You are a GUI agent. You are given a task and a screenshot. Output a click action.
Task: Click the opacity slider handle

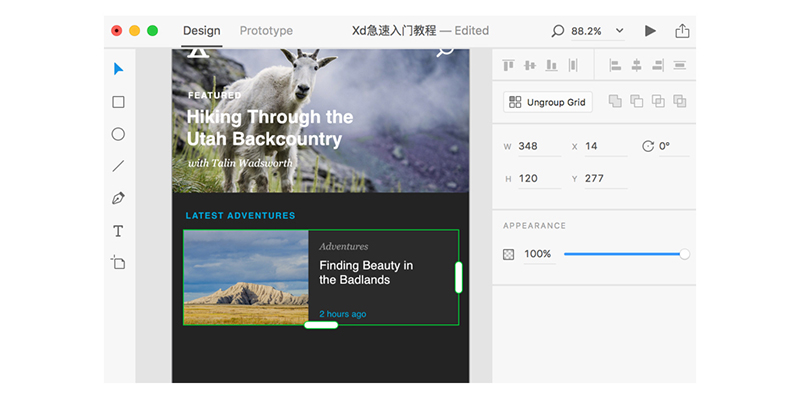click(x=685, y=254)
